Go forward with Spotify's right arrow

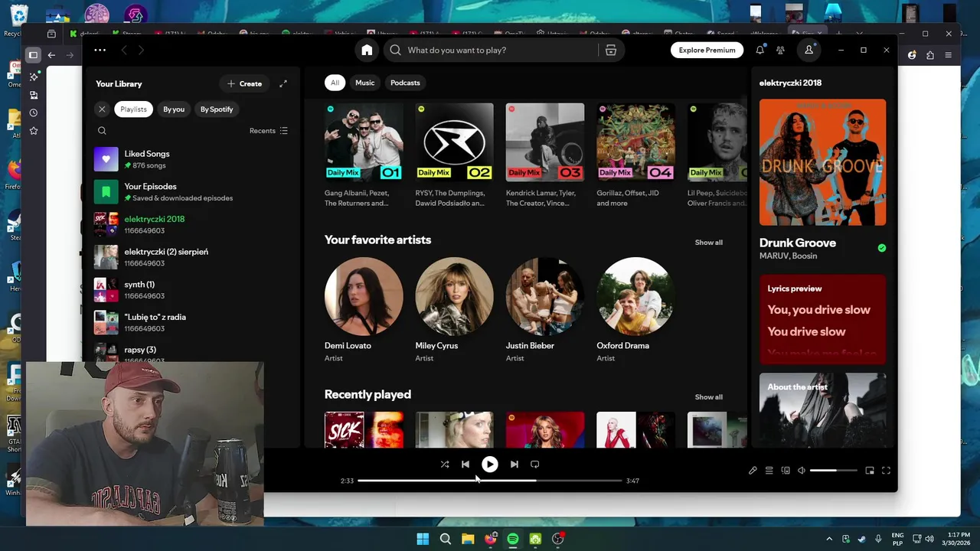click(141, 50)
